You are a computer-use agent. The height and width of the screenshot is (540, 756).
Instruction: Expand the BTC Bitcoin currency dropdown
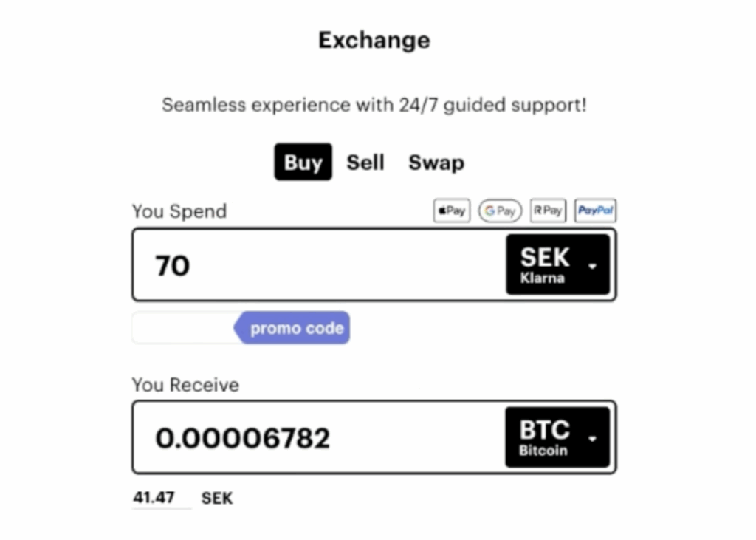557,437
